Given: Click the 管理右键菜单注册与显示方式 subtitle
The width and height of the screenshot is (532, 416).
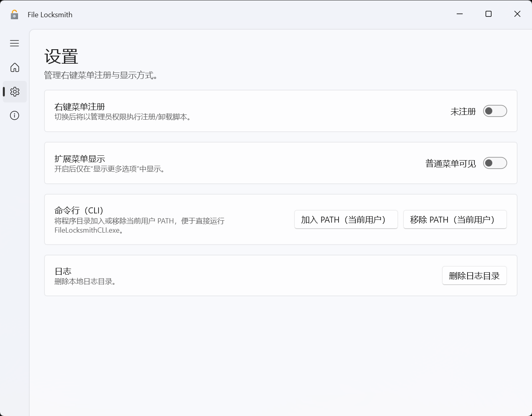Looking at the screenshot, I should click(101, 75).
